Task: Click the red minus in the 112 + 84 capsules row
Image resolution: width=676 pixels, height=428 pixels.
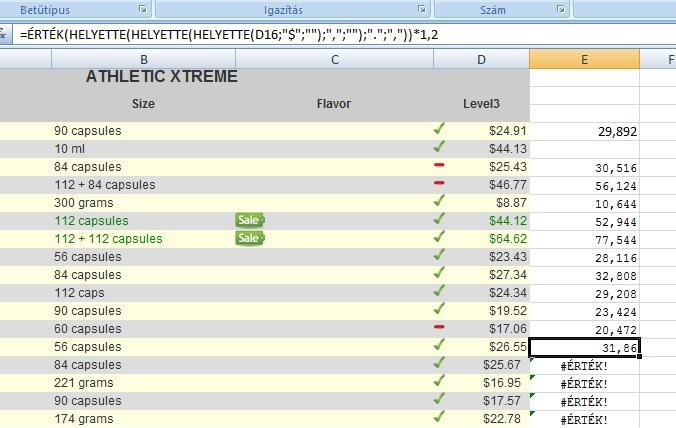Action: (439, 183)
